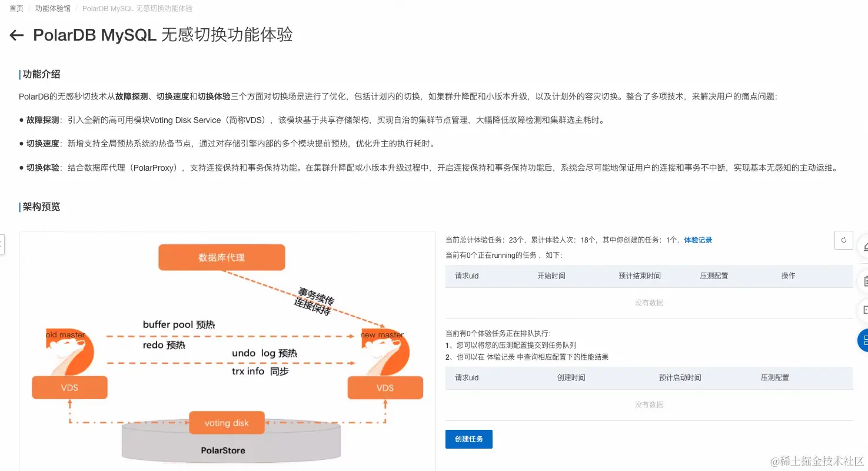
Task: Click the 数据库代理 box in the diagram
Action: [222, 257]
